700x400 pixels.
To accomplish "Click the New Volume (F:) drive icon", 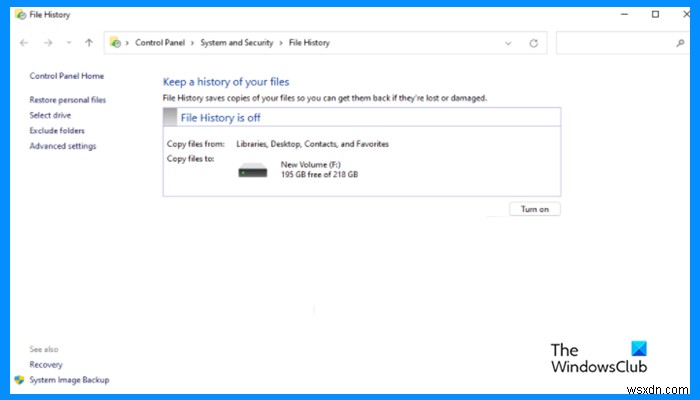I will [x=253, y=170].
